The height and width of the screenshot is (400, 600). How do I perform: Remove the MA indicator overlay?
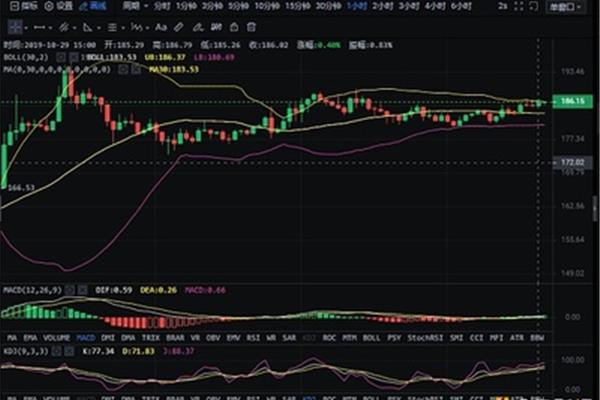[x=136, y=69]
